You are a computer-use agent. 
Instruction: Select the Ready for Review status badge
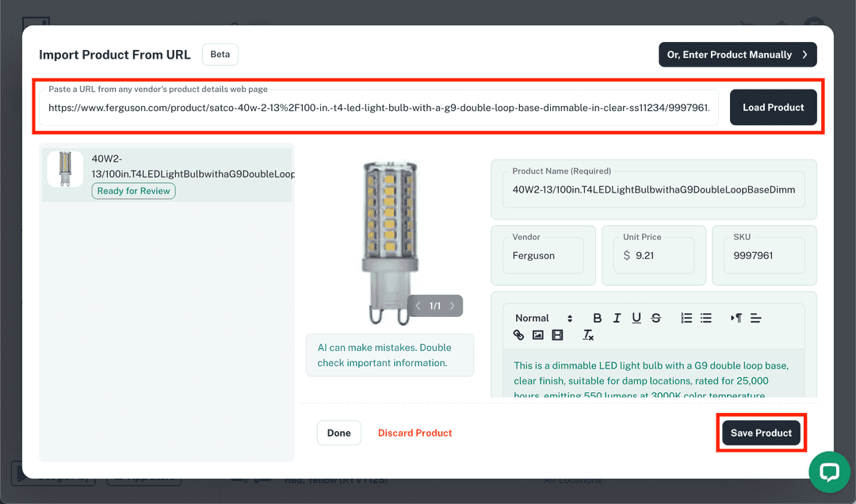coord(133,190)
